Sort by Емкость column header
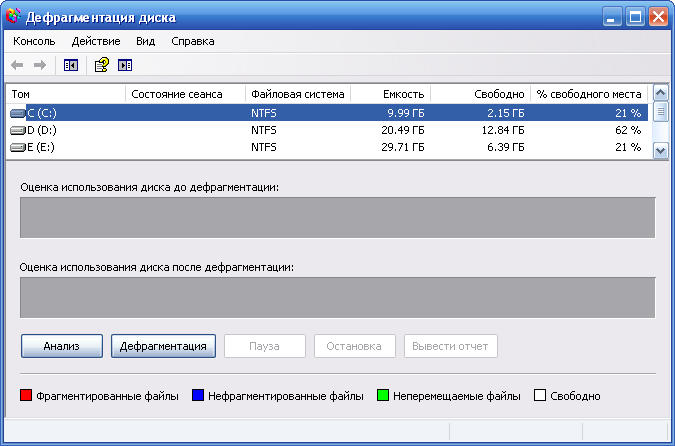675x446 pixels. [x=390, y=94]
